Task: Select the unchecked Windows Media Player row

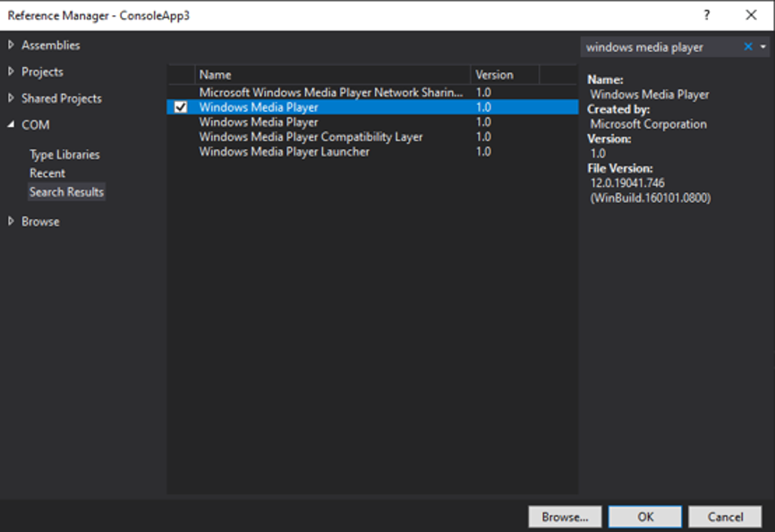Action: [372, 122]
